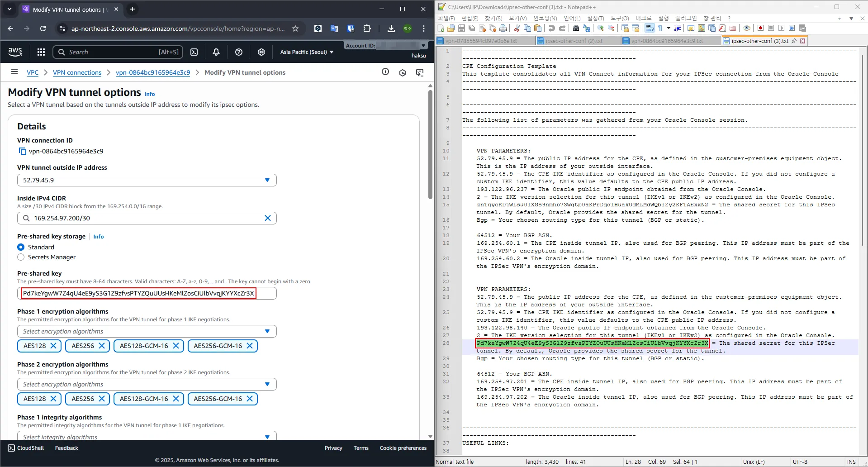
Task: Open the Account ID menu
Action: pyautogui.click(x=386, y=46)
